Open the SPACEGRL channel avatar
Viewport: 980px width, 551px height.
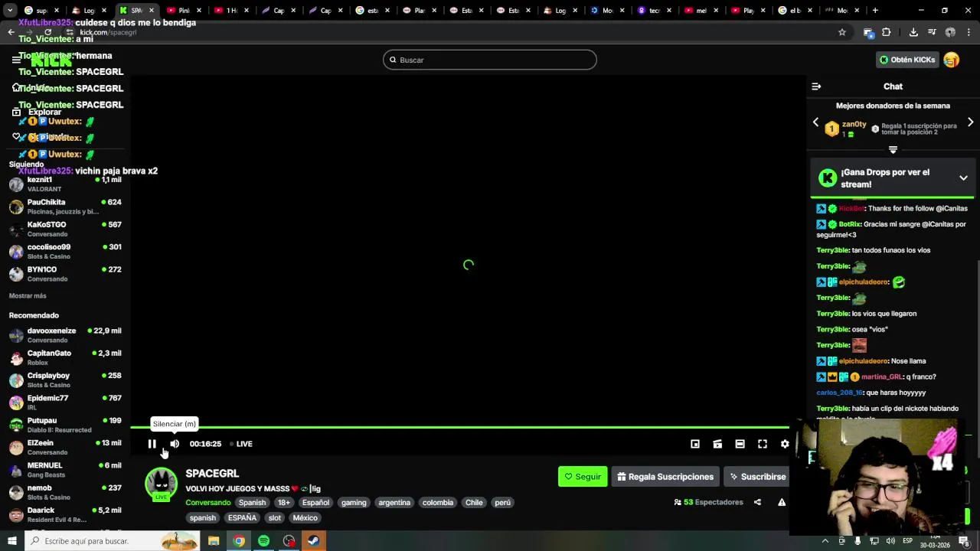tap(161, 483)
